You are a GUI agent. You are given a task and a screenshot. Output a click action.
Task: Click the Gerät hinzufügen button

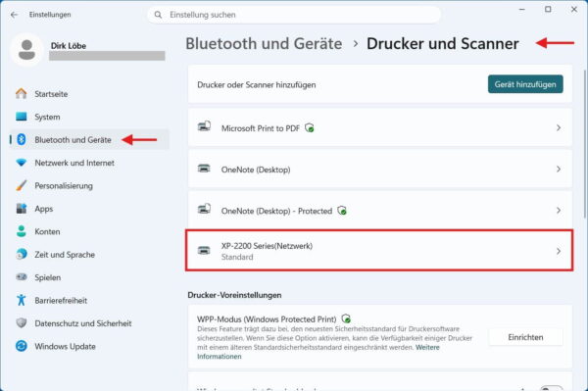pos(525,84)
